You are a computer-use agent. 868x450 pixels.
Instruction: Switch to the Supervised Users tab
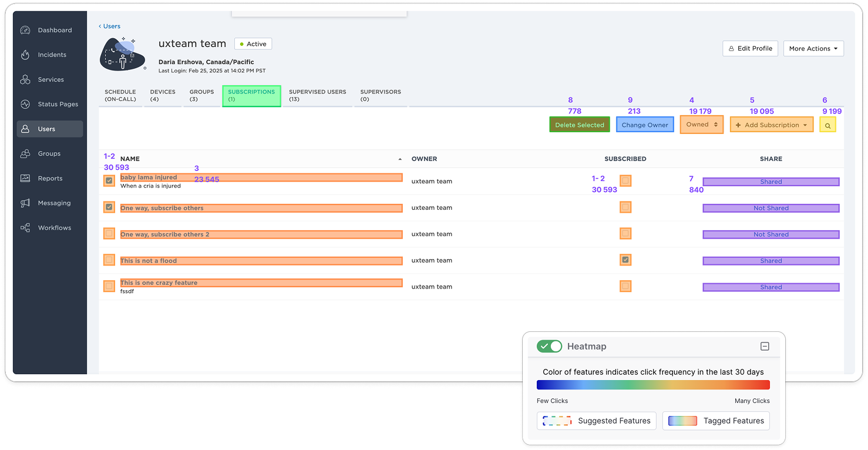(x=317, y=95)
